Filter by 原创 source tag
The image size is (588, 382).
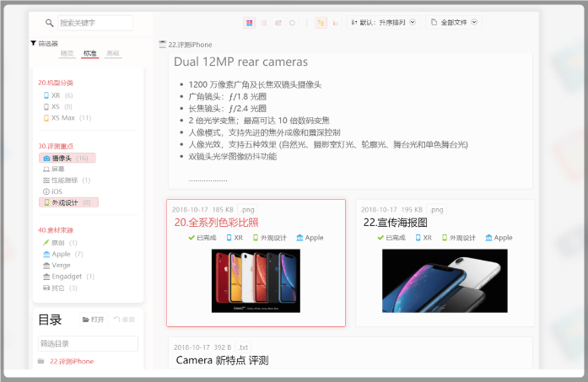point(60,243)
